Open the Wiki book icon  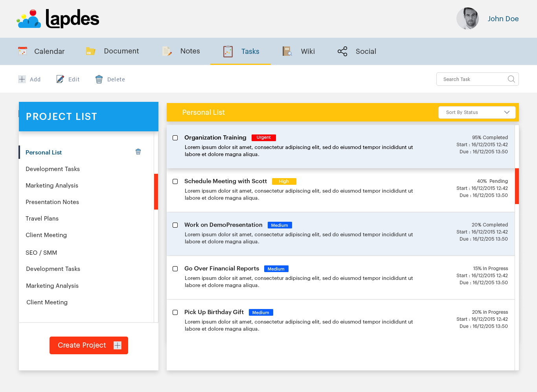point(287,51)
